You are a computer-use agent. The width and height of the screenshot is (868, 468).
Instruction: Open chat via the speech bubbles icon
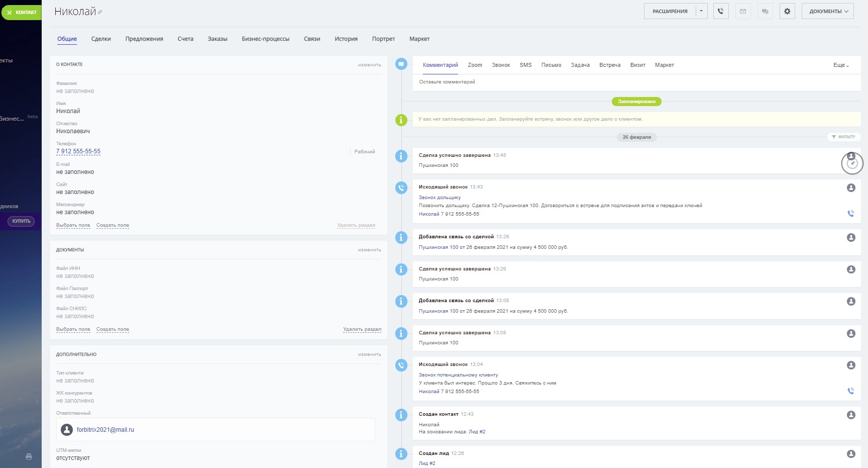point(765,11)
